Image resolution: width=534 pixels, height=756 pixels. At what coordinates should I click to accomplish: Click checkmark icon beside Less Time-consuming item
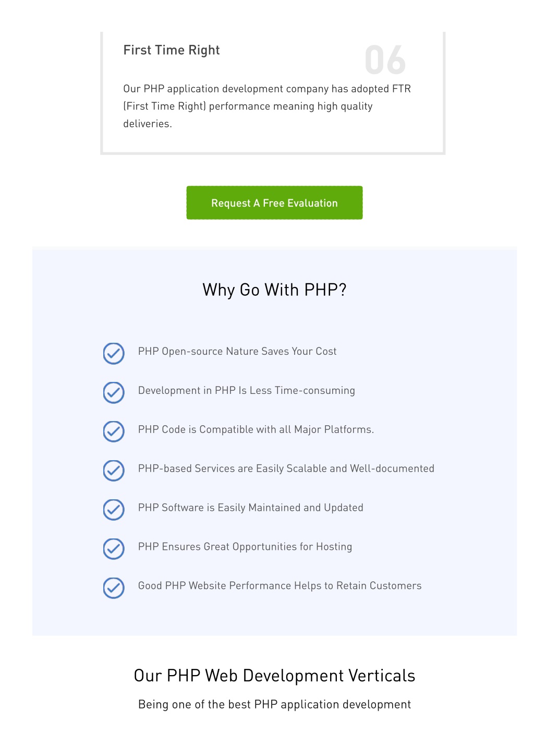(x=114, y=392)
